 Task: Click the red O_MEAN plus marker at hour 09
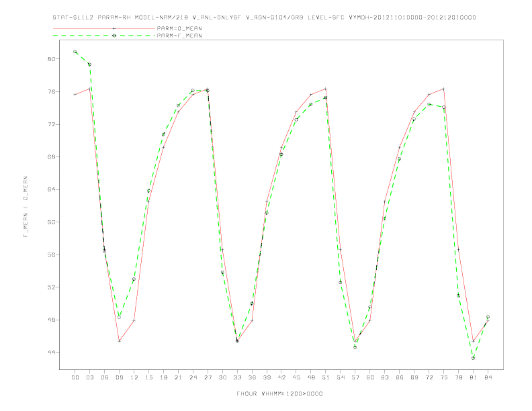(x=119, y=341)
